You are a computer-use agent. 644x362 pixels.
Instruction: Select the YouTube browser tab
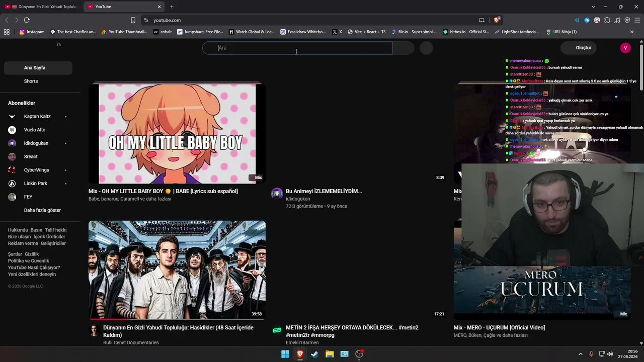pos(124,7)
